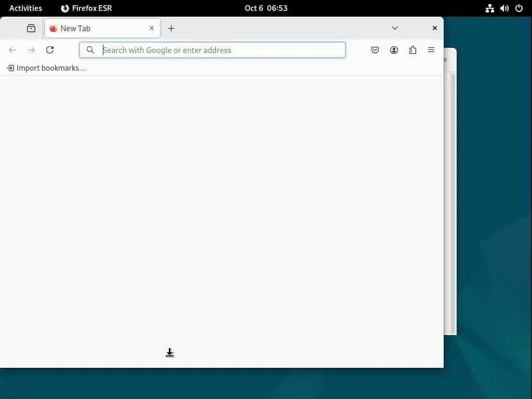Viewport: 532px width, 399px height.
Task: Close the Firefox window
Action: tap(435, 28)
